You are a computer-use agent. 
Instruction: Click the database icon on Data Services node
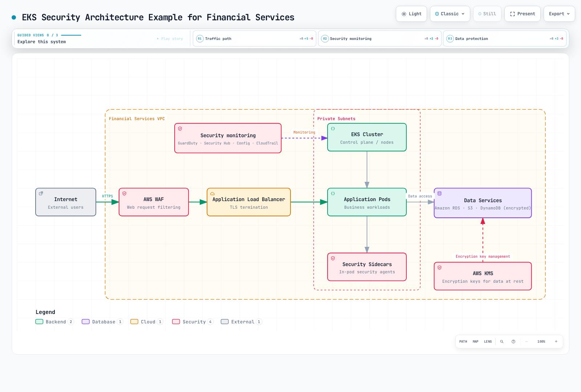tap(439, 193)
